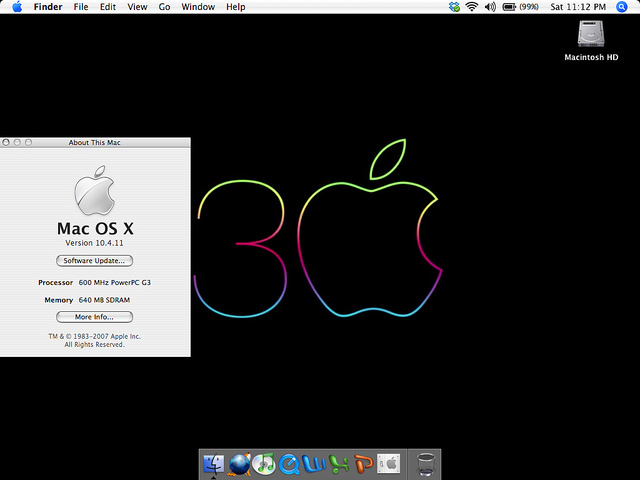
Task: Open the View menu
Action: tap(137, 7)
